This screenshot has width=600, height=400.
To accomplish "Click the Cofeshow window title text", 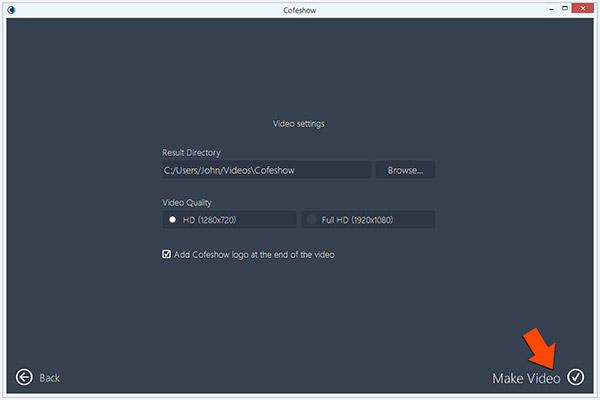I will tap(300, 10).
